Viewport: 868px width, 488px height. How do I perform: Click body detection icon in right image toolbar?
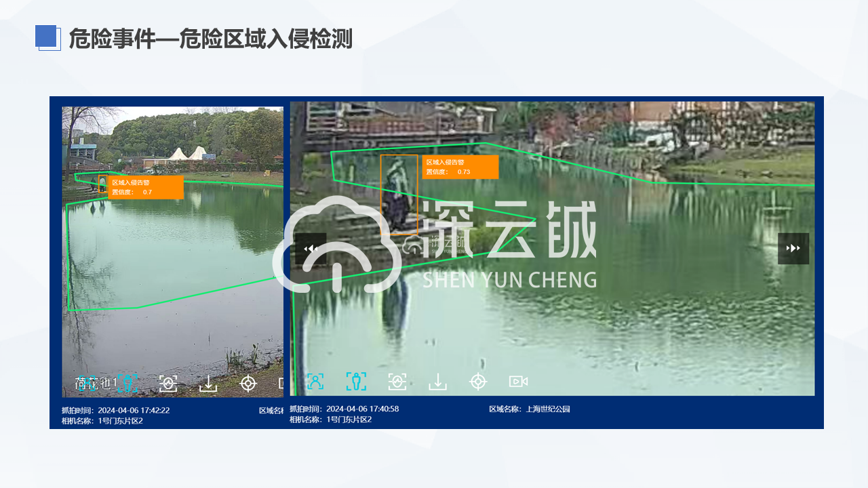click(x=356, y=382)
